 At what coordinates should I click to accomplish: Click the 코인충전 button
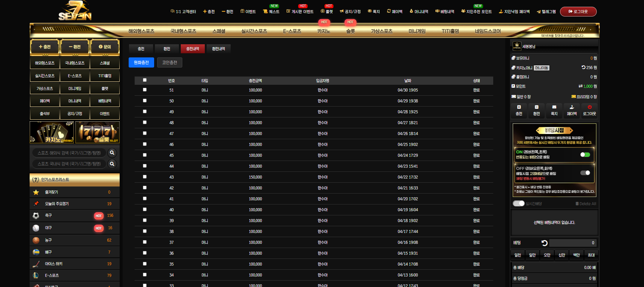pos(170,63)
